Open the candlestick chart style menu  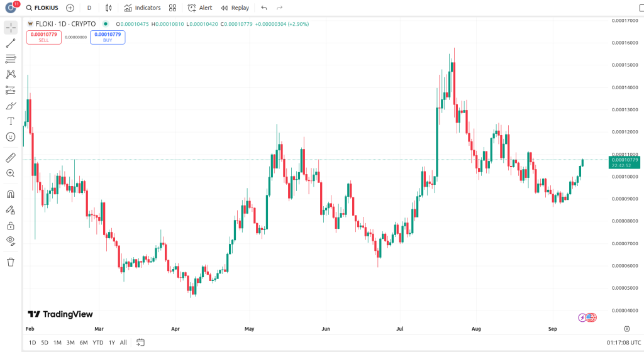108,8
